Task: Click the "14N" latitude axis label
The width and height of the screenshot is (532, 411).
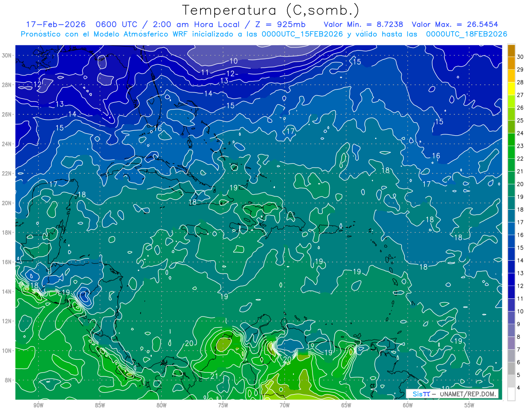Action: (x=7, y=292)
